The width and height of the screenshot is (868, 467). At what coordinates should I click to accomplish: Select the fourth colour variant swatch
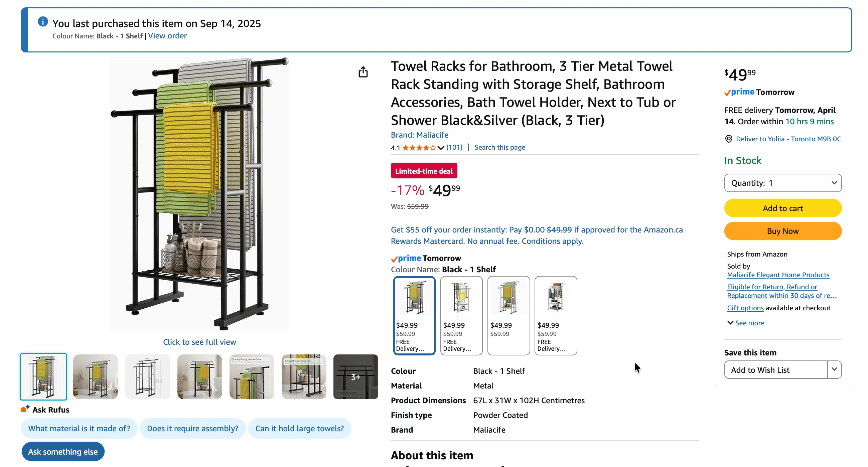(x=555, y=315)
